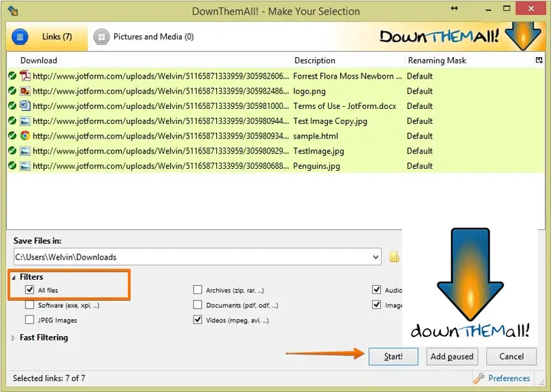Click the Default mask on logo.png row
Screen dimensions: 551x392
419,91
